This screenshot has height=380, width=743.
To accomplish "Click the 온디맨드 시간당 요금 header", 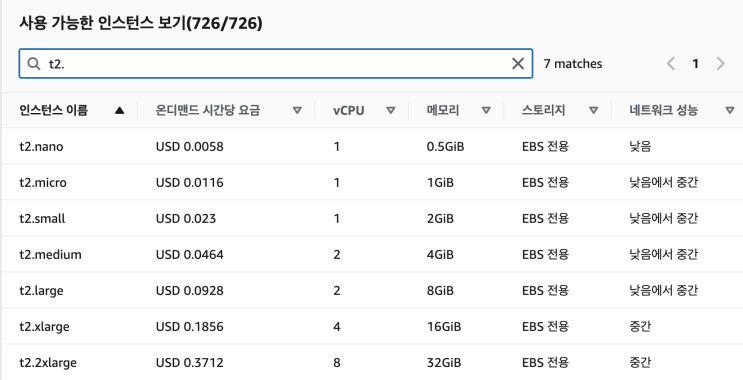I will [x=208, y=110].
